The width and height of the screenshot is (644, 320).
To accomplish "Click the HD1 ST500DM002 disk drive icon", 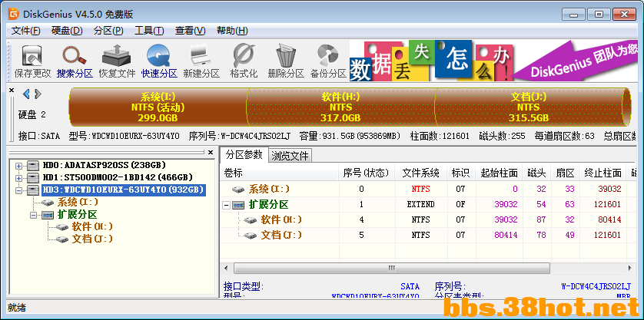I will pos(33,178).
